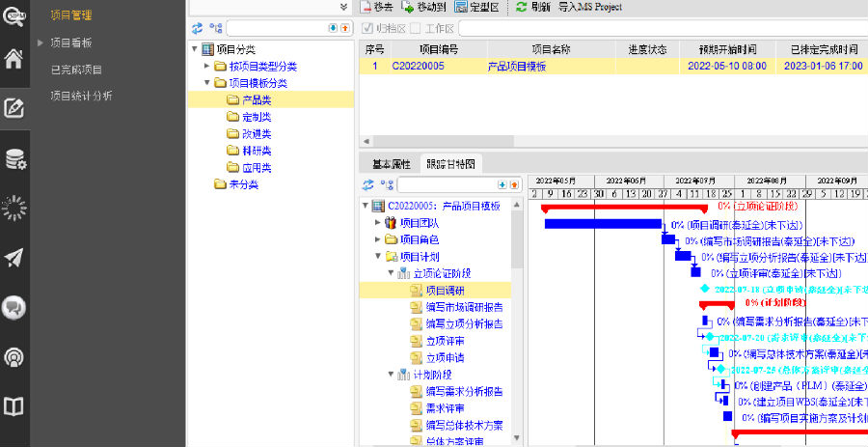Click the 移去 remove toolbar button
Viewport: 868px width, 447px height.
pos(377,7)
